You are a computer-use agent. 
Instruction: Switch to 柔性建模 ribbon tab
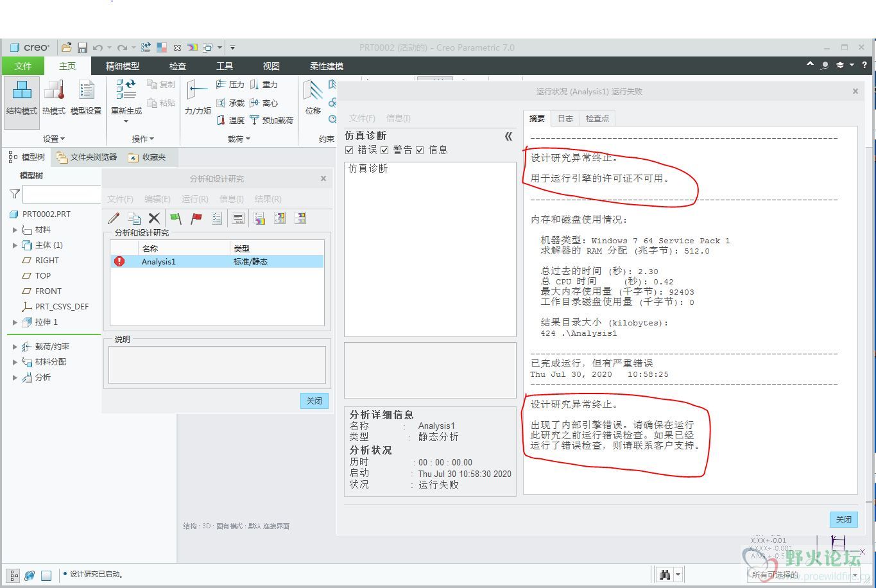click(327, 66)
